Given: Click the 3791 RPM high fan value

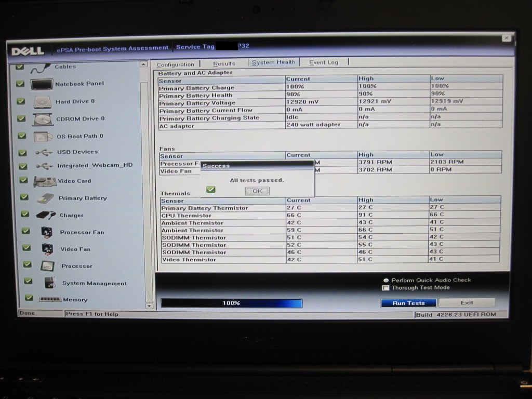Looking at the screenshot, I should 375,162.
